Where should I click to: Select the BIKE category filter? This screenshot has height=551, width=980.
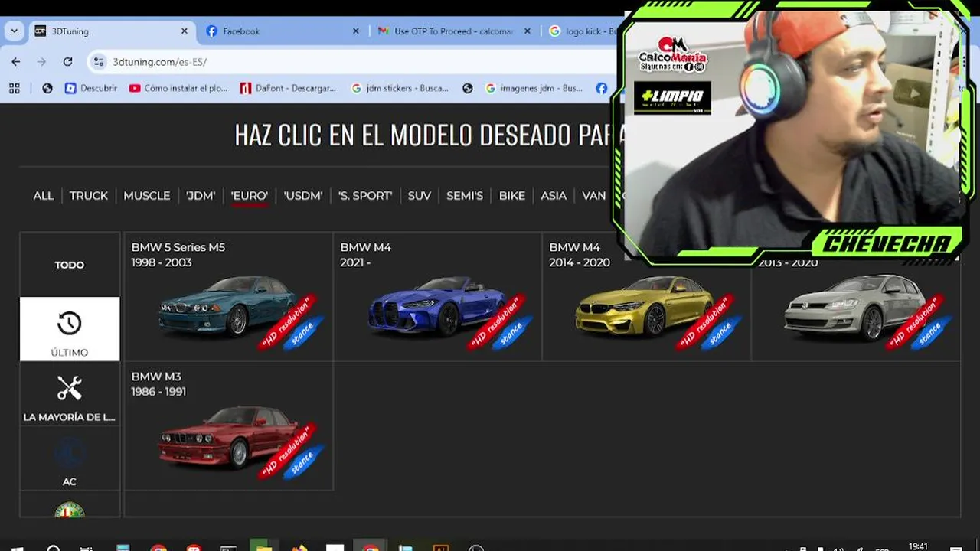click(512, 196)
